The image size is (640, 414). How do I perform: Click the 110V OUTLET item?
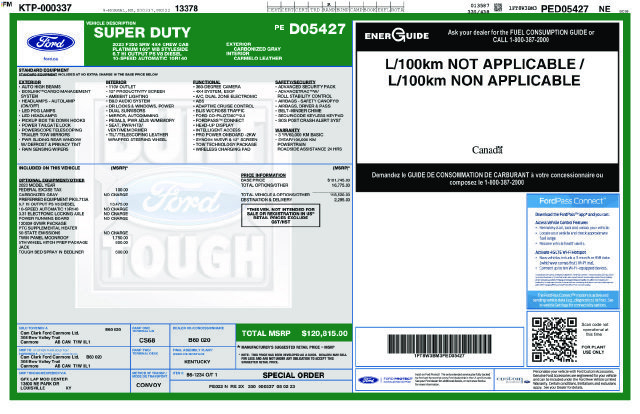tap(120, 87)
